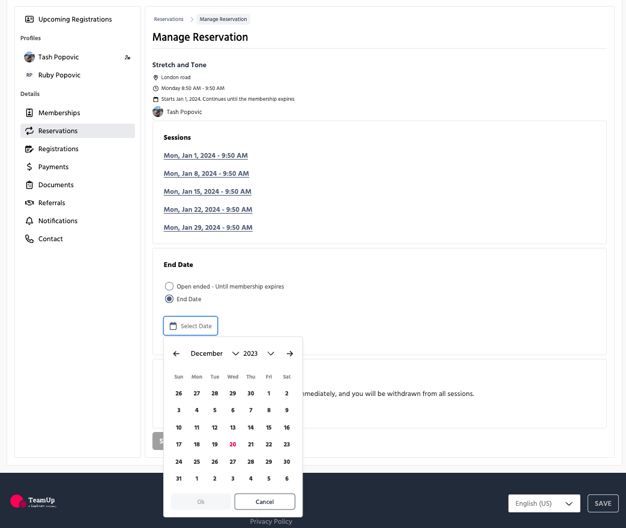Image resolution: width=626 pixels, height=528 pixels.
Task: Click the Documents clipboard icon
Action: pos(29,185)
